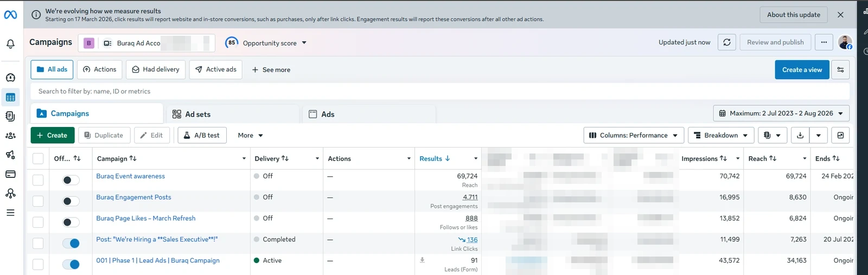Check the We're Hiring post row checkbox
Viewport: 868px width, 275px height.
click(x=38, y=243)
